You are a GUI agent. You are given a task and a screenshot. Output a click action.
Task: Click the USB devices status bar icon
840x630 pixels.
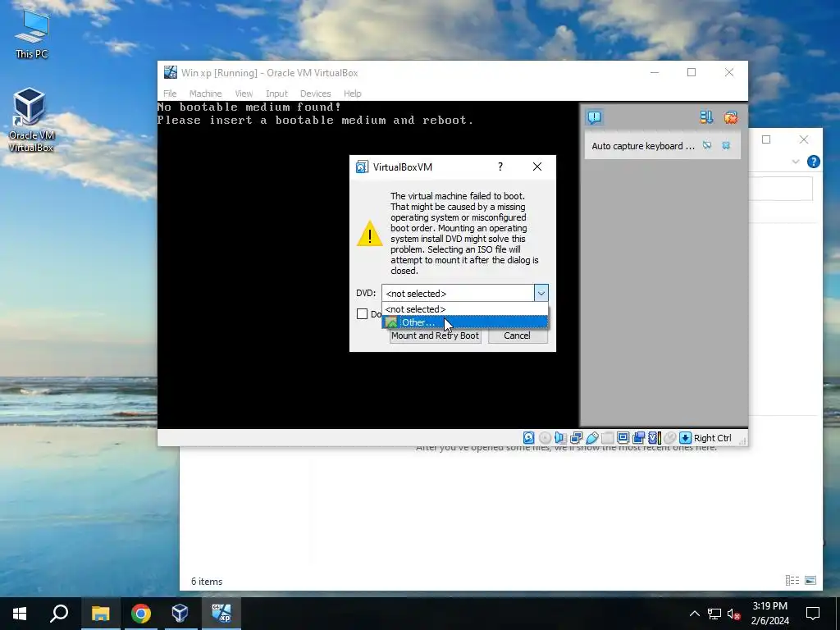(592, 438)
